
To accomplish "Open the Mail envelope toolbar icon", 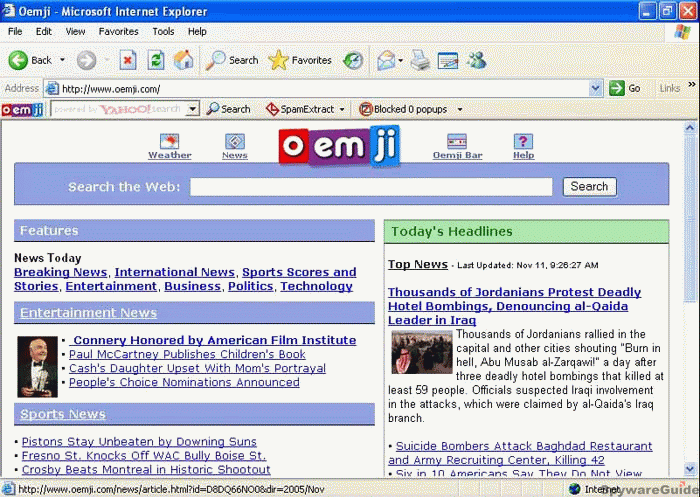I will [386, 60].
